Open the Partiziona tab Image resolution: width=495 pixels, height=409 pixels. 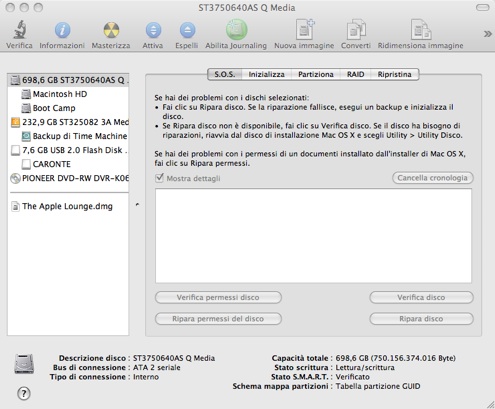316,74
